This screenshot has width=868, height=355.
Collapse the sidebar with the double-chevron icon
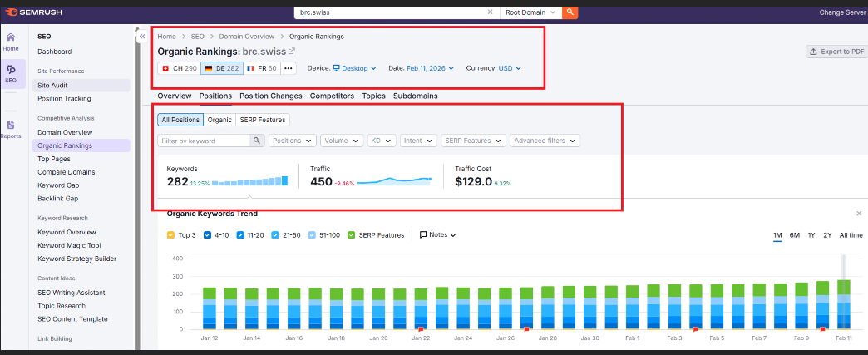point(142,37)
